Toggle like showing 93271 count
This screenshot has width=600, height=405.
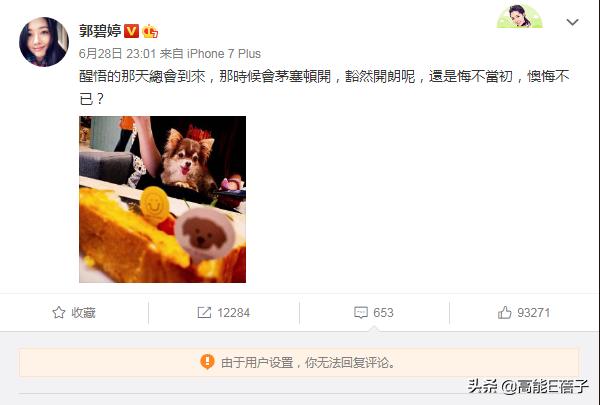tap(524, 312)
